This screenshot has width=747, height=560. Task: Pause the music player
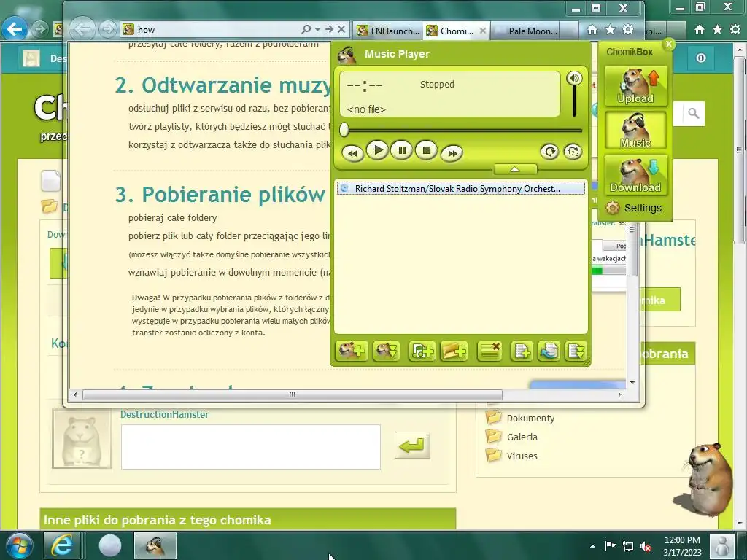point(402,150)
